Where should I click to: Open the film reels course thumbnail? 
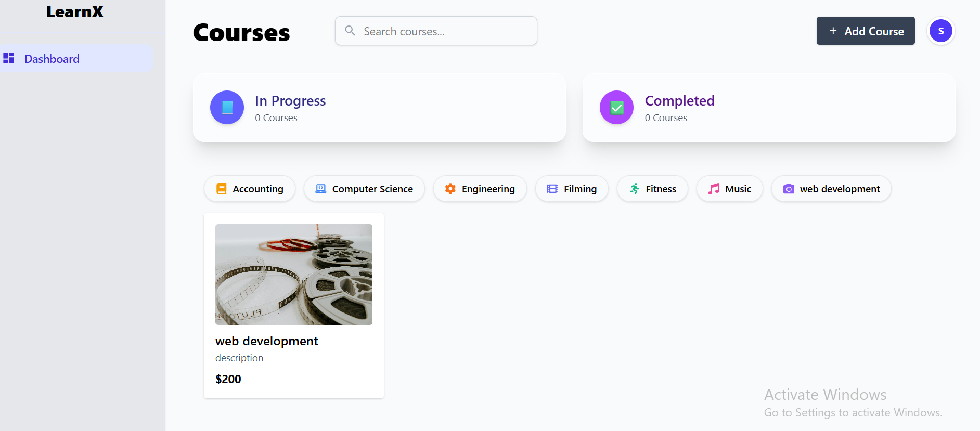tap(294, 275)
